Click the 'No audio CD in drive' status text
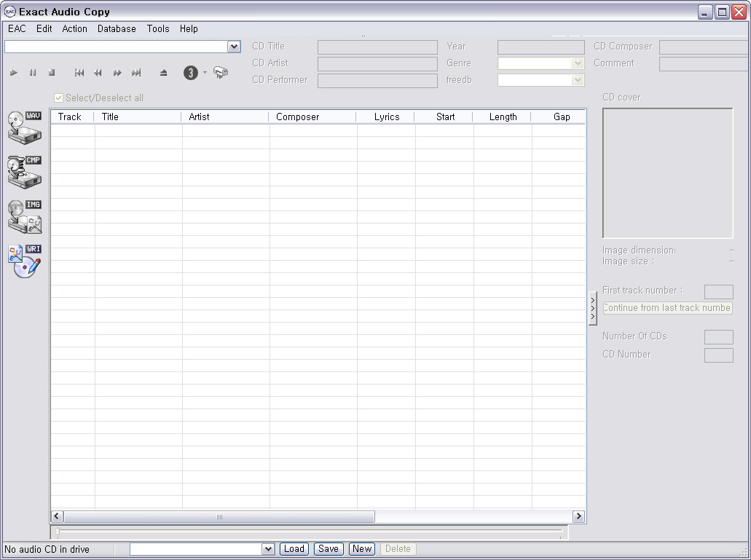 point(47,550)
